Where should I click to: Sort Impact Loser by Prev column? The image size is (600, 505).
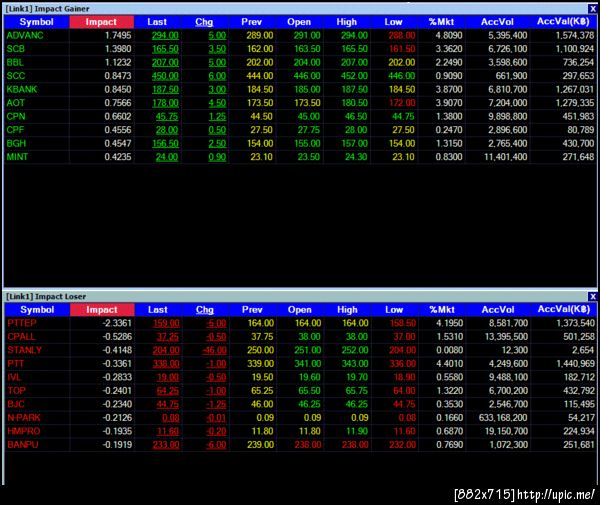(252, 310)
